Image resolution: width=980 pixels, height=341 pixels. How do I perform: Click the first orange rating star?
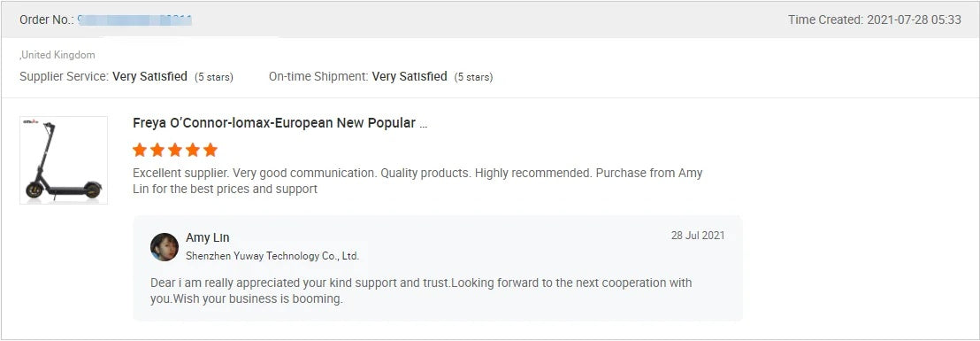tap(140, 151)
